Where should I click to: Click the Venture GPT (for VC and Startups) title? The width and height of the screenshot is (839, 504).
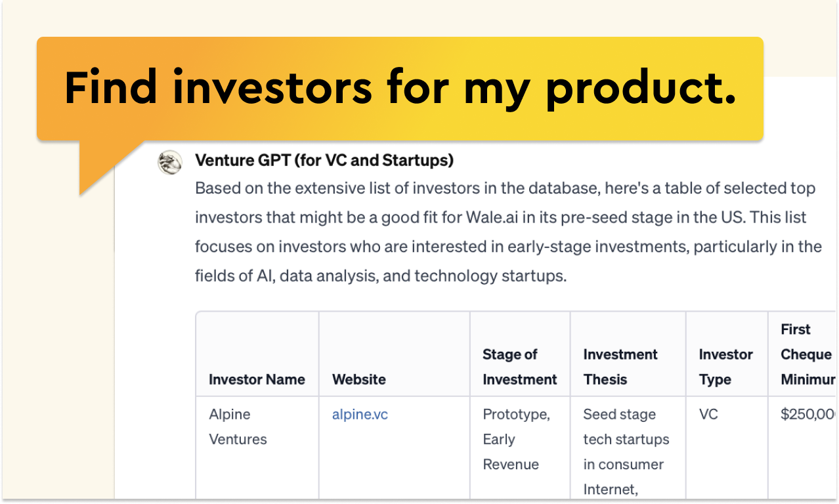click(x=324, y=160)
